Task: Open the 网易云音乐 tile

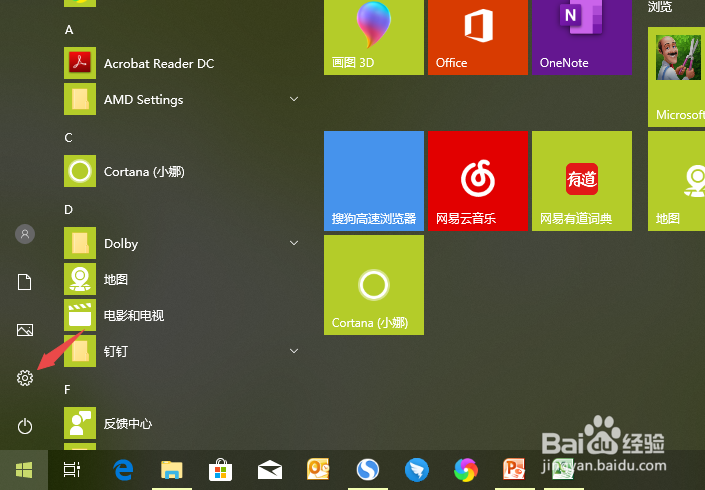Action: [x=477, y=181]
